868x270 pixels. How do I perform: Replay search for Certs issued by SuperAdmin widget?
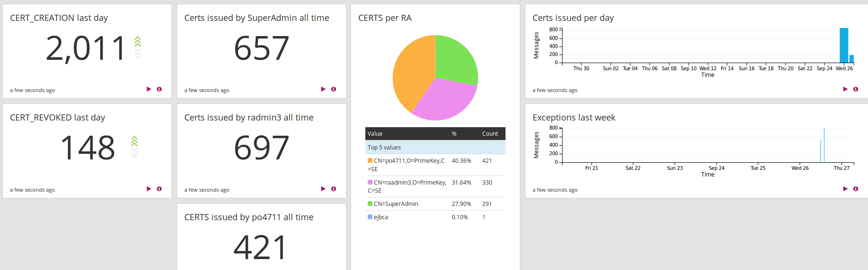(x=323, y=89)
